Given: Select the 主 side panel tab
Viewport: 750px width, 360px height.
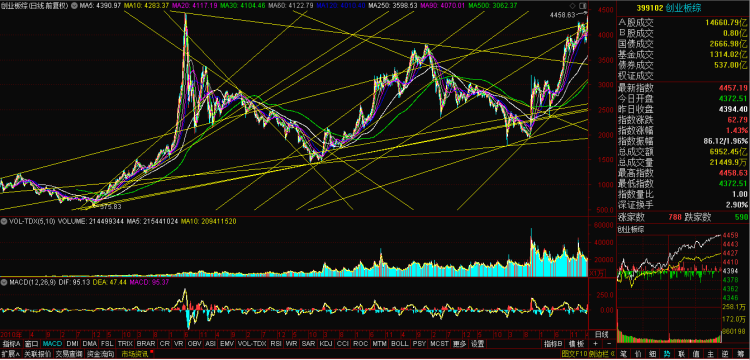Looking at the screenshot, I should pos(711,354).
